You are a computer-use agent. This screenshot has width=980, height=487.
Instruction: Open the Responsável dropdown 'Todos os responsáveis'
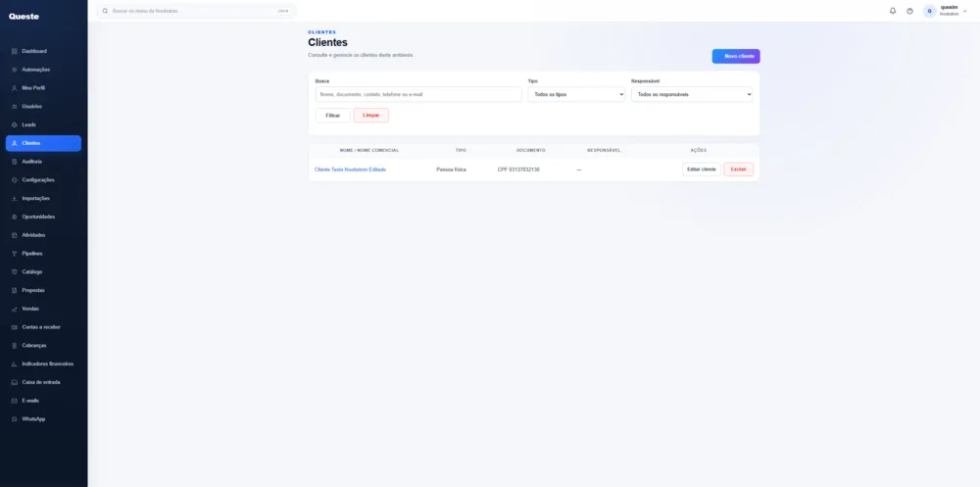(x=692, y=94)
